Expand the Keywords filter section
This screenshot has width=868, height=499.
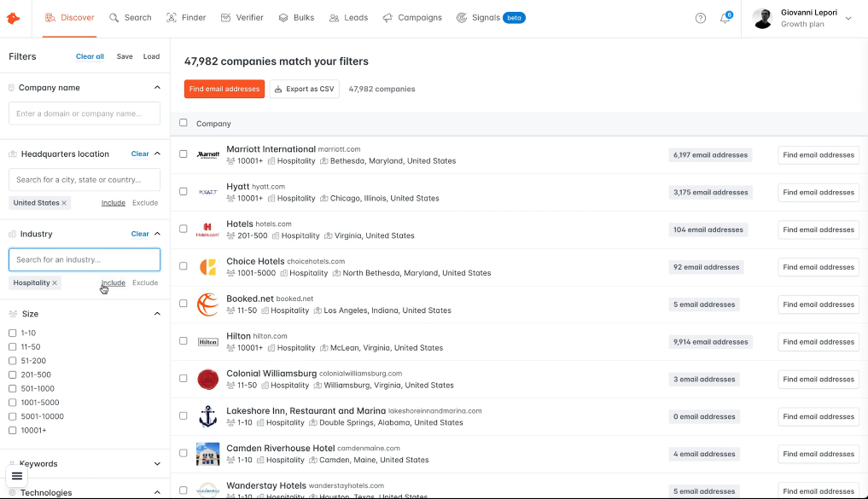[x=157, y=463]
